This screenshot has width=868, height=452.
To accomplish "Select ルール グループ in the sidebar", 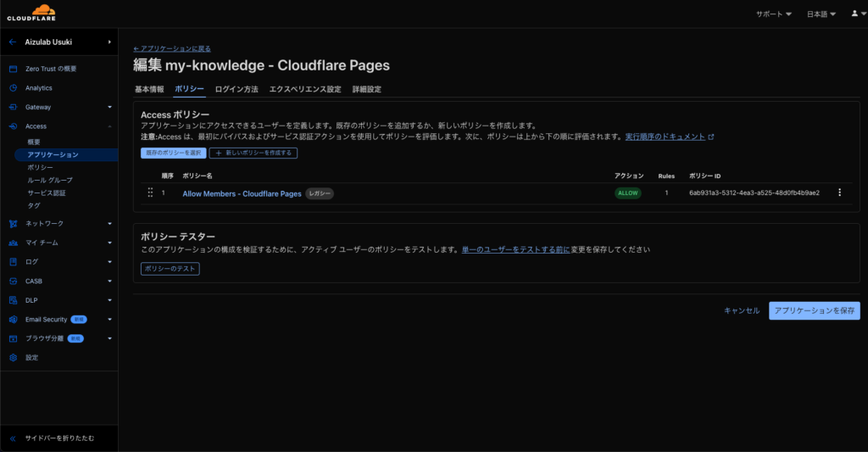I will 50,181.
